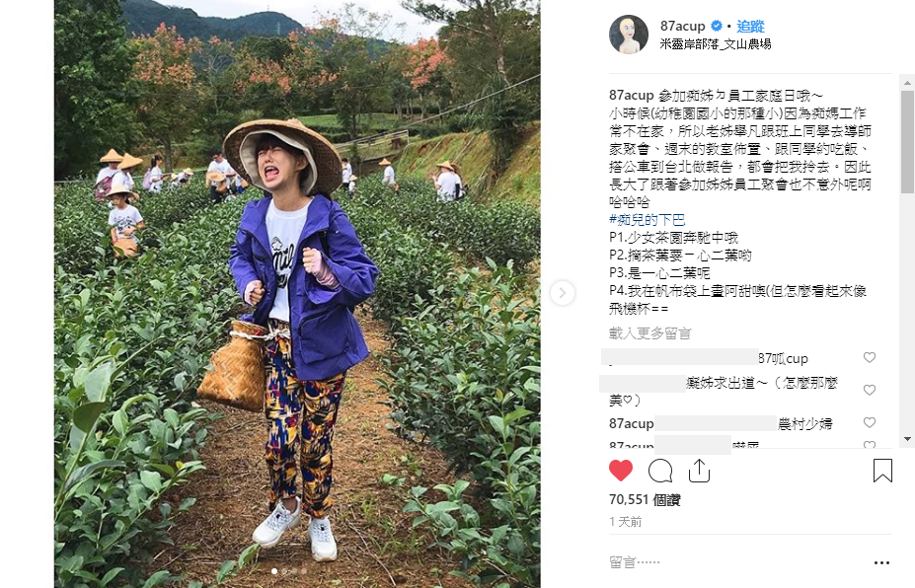Save post with the bookmark icon
The height and width of the screenshot is (588, 915).
[882, 471]
